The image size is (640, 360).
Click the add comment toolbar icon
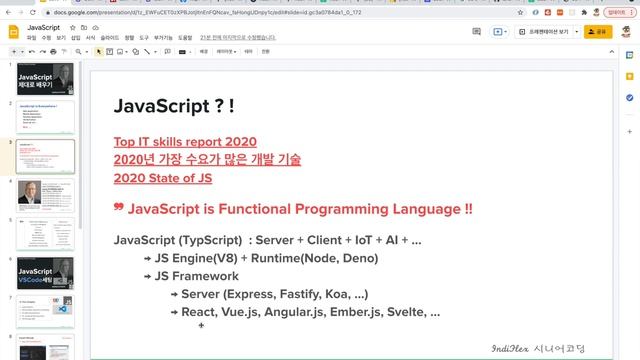[x=167, y=52]
